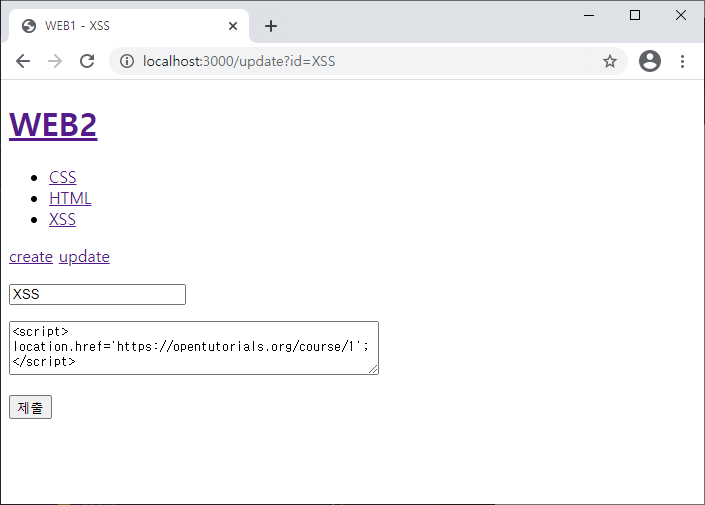The height and width of the screenshot is (505, 705).
Task: Open the Chrome three-dot menu
Action: [x=682, y=61]
